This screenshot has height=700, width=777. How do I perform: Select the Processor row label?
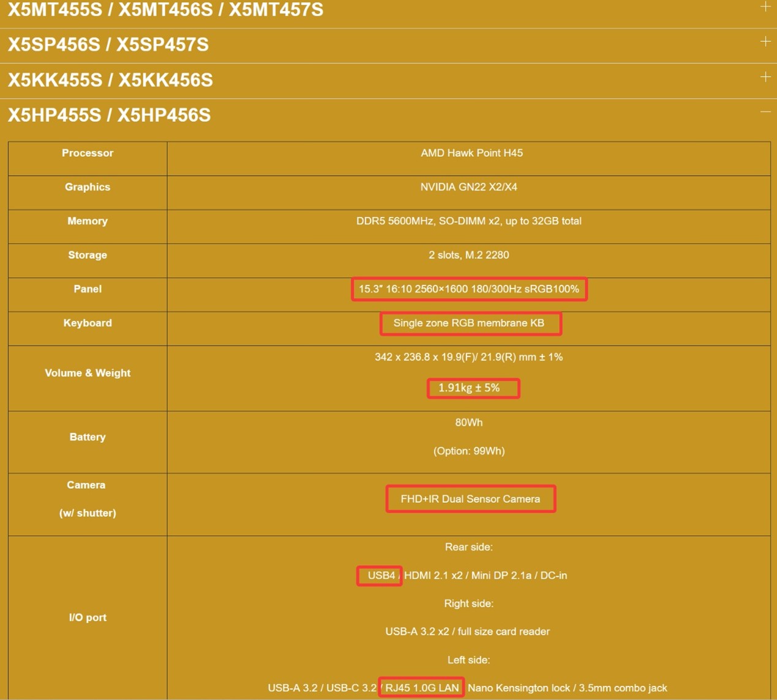coord(88,153)
